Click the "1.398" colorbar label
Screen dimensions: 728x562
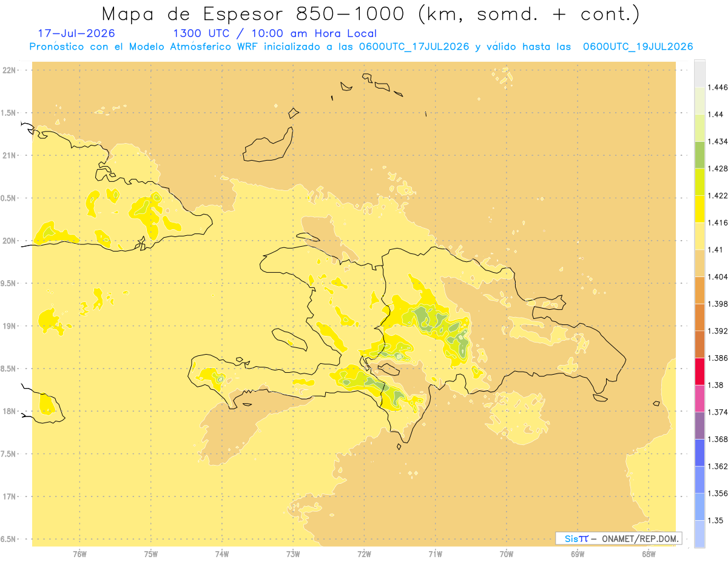[718, 304]
